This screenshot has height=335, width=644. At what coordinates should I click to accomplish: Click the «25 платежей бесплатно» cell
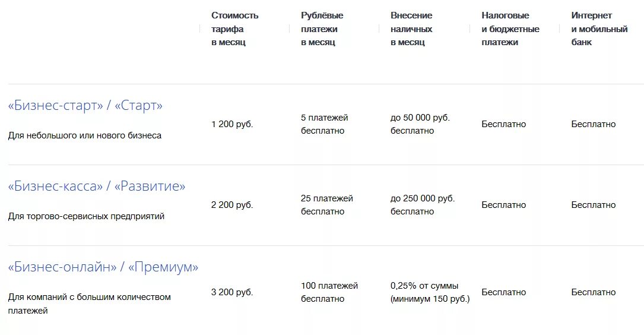pyautogui.click(x=326, y=205)
